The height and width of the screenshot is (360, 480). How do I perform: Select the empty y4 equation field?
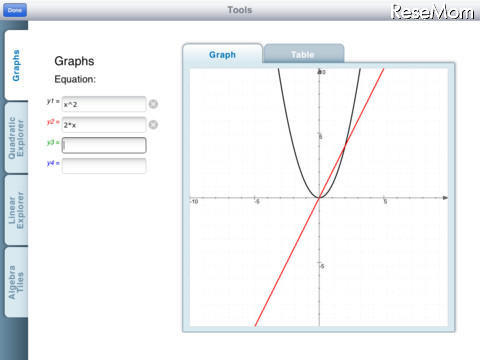(104, 166)
